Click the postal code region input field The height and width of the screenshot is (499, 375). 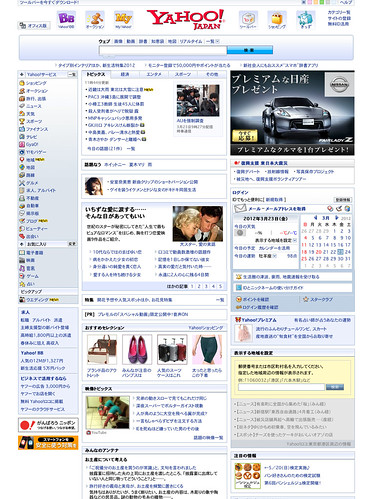[281, 387]
